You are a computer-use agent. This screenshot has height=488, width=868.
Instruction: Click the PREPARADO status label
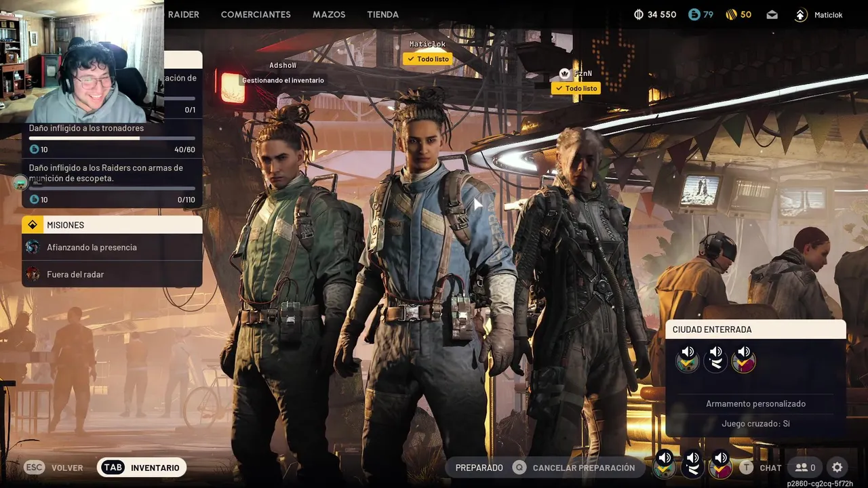479,468
